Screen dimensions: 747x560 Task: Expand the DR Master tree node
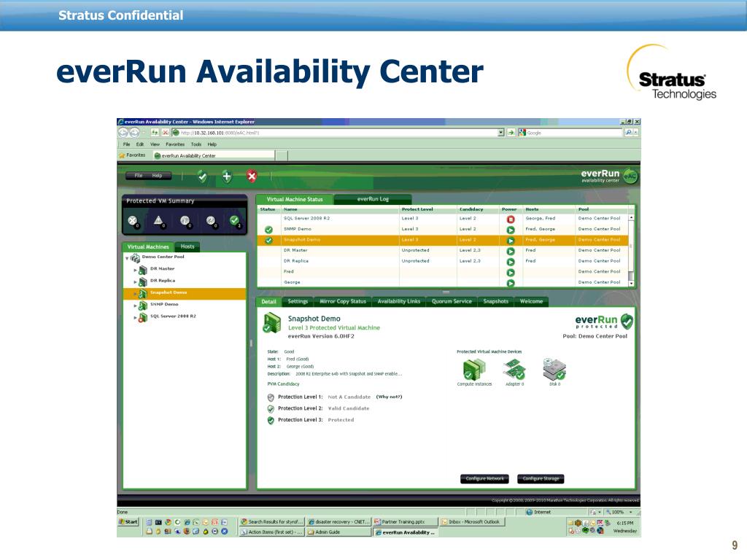135,270
